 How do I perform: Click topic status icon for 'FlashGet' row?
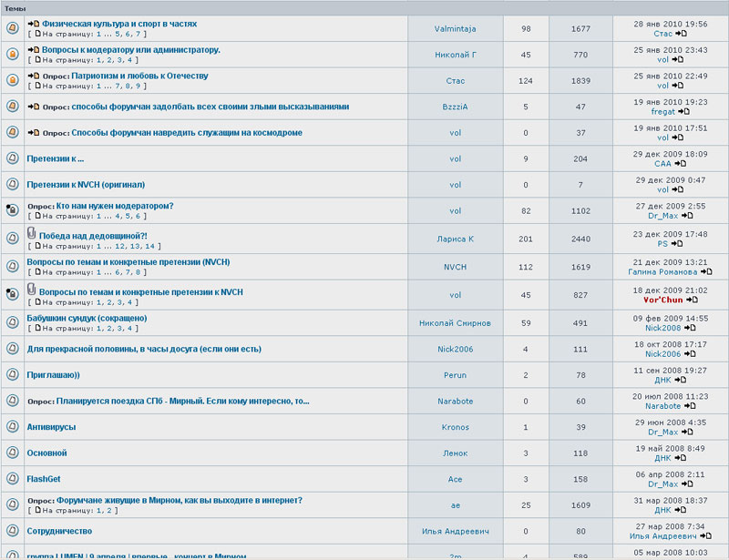[13, 479]
